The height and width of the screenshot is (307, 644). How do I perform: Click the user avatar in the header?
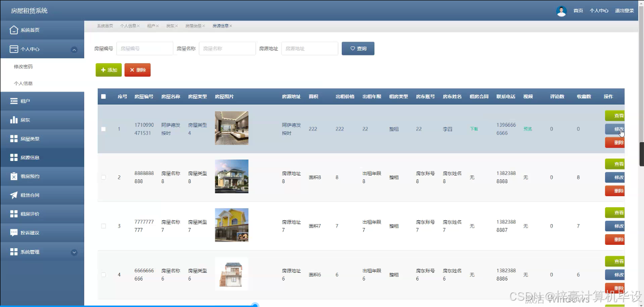561,11
